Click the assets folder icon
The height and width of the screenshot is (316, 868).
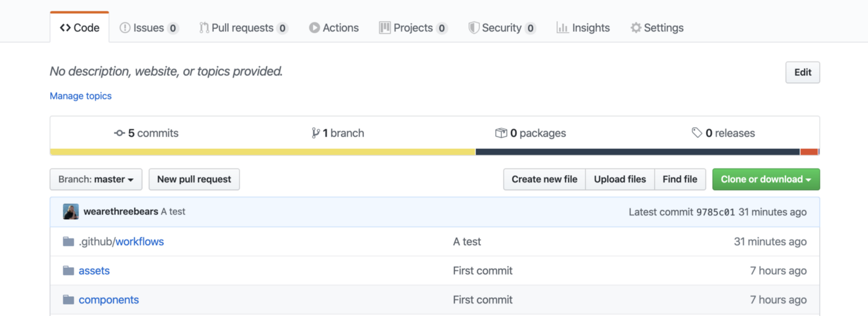coord(68,271)
